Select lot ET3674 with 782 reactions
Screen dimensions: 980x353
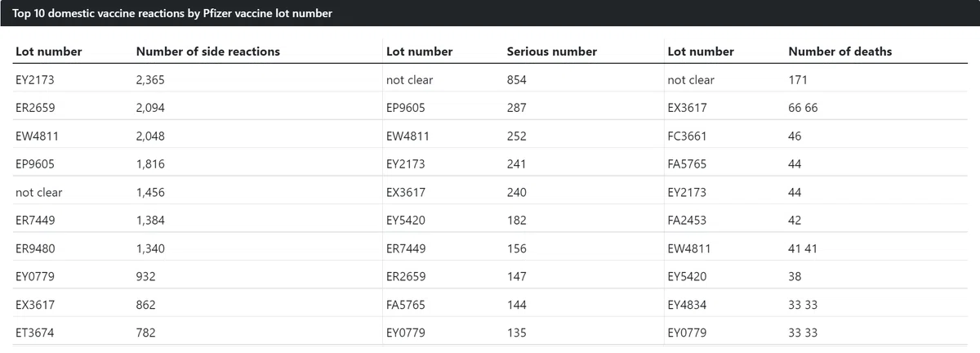(35, 333)
